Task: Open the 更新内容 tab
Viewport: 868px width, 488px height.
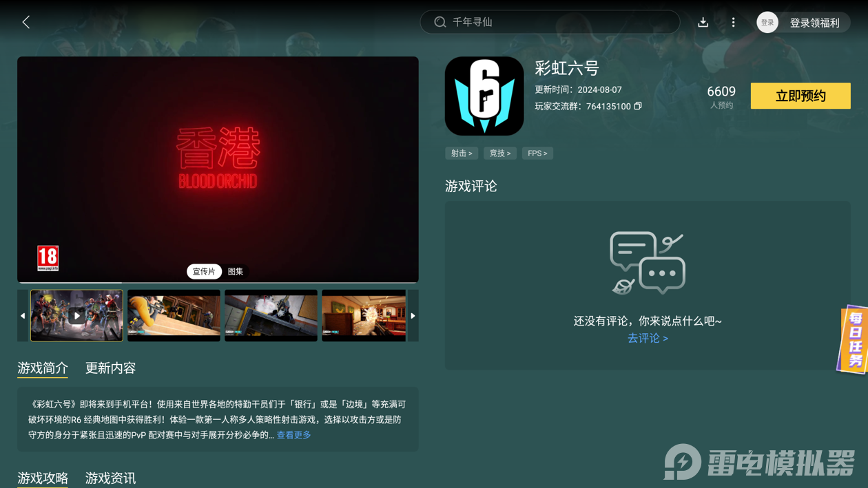Action: [x=110, y=368]
